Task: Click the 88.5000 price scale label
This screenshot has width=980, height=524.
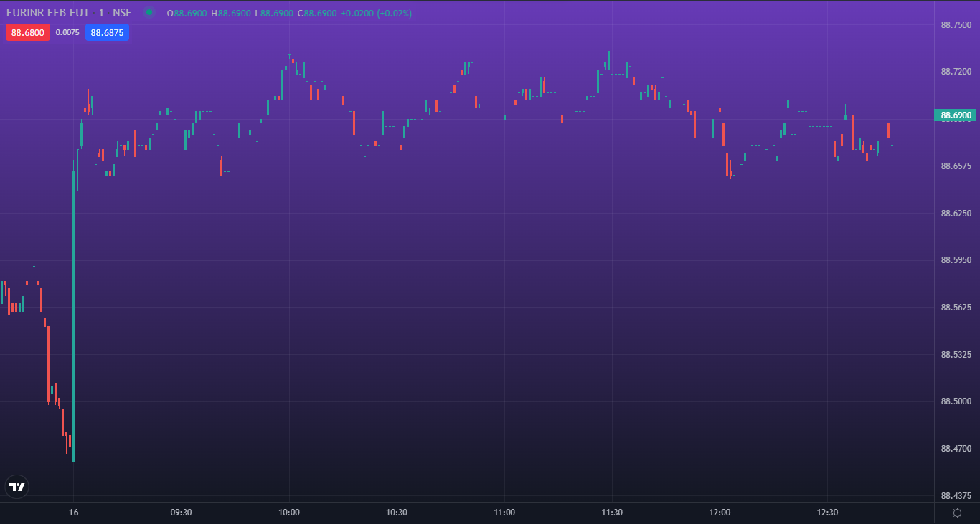Action: click(956, 401)
